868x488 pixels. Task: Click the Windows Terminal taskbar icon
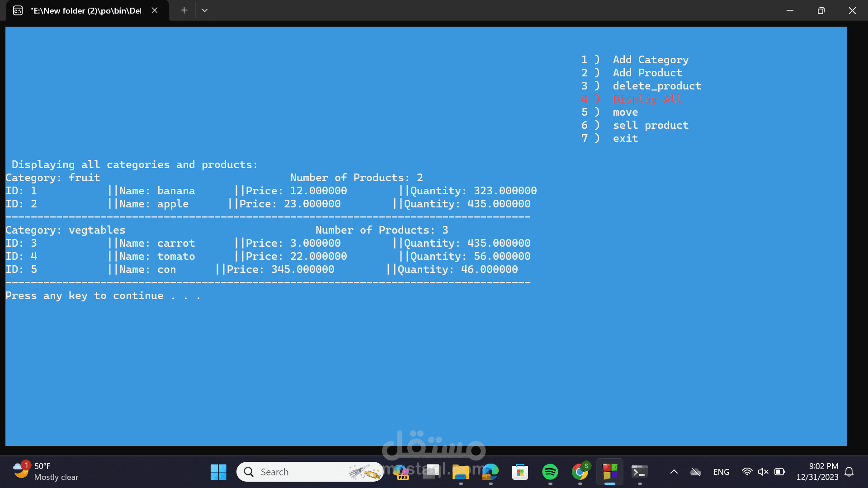click(x=640, y=472)
